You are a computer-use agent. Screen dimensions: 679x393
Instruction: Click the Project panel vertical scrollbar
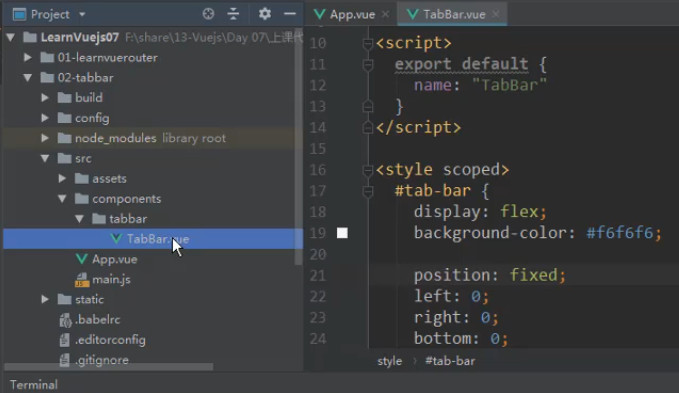click(x=298, y=146)
